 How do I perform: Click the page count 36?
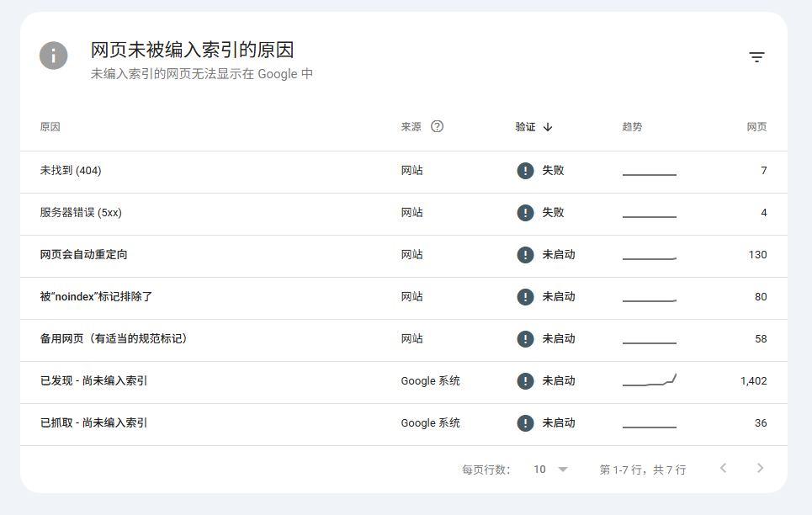coord(761,422)
